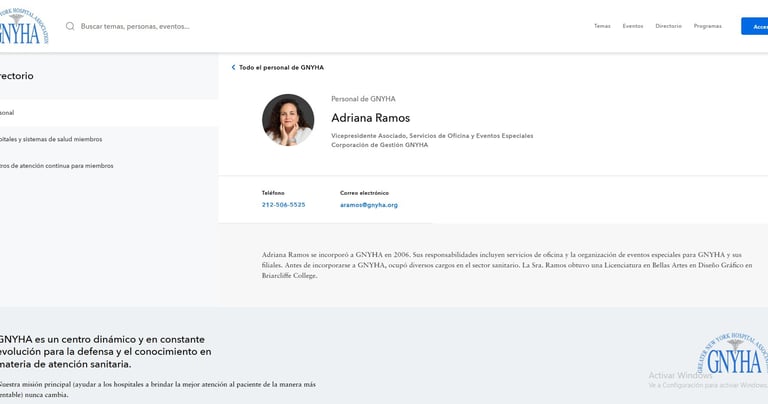Open hospitales y sistemas de salud miembros
Screen dimensions: 768x404
pos(51,139)
